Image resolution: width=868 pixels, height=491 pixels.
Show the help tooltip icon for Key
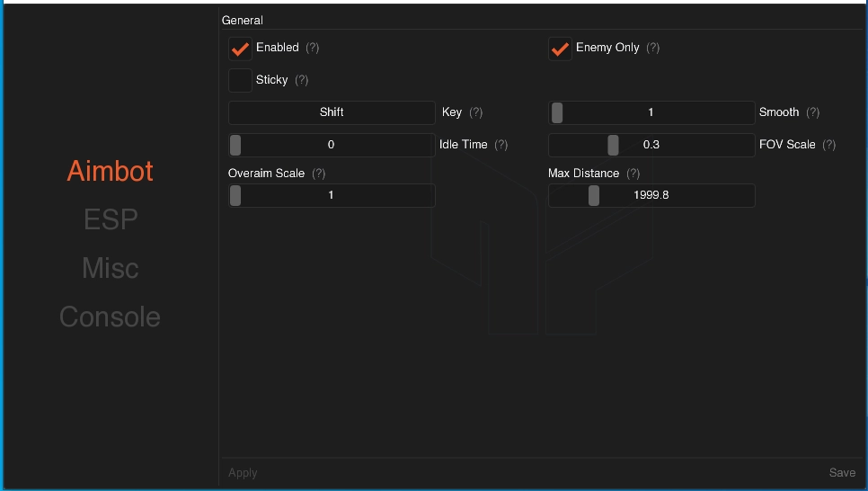(475, 112)
